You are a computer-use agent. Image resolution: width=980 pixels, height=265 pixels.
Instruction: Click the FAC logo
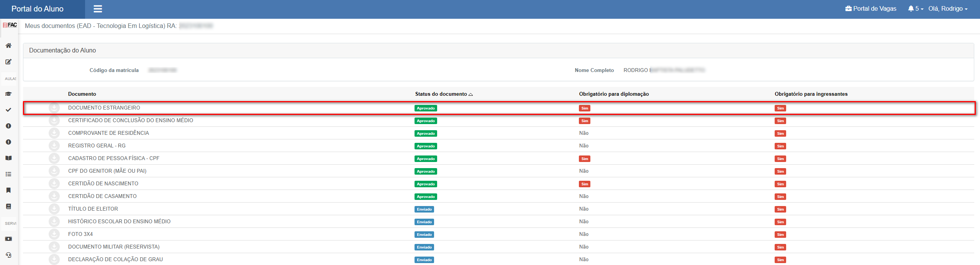point(10,25)
